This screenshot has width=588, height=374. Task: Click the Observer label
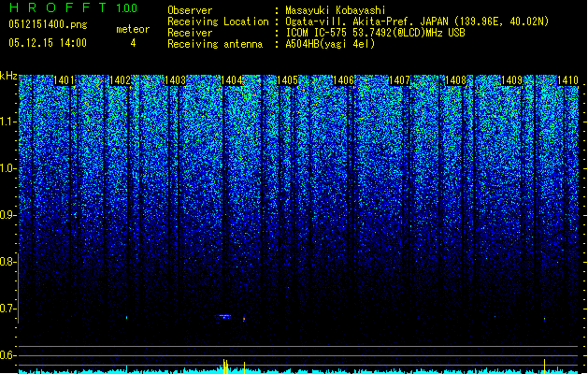pyautogui.click(x=190, y=10)
